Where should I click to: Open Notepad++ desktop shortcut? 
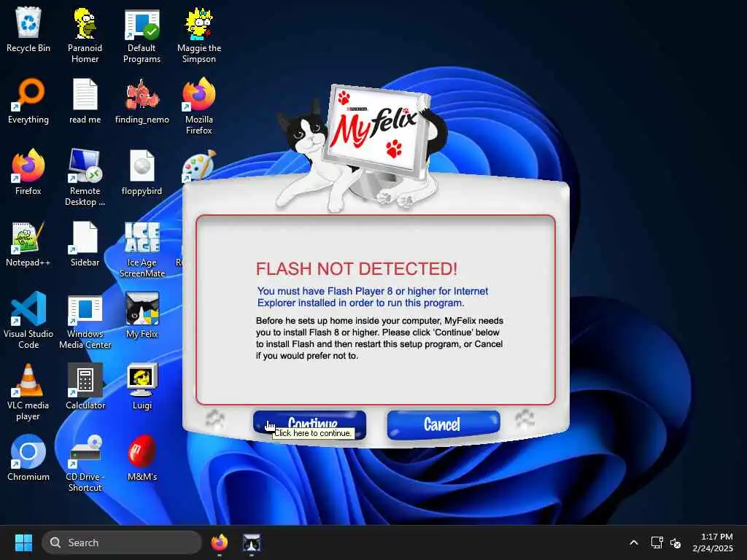coord(28,244)
